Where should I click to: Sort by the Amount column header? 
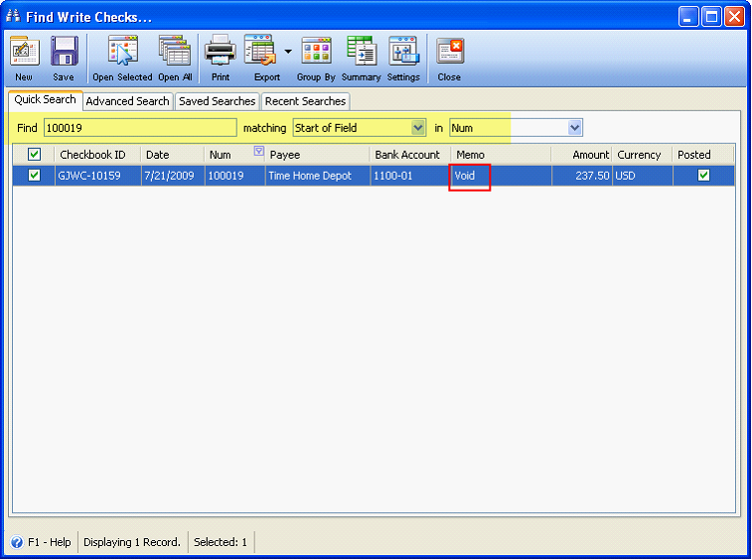(591, 155)
